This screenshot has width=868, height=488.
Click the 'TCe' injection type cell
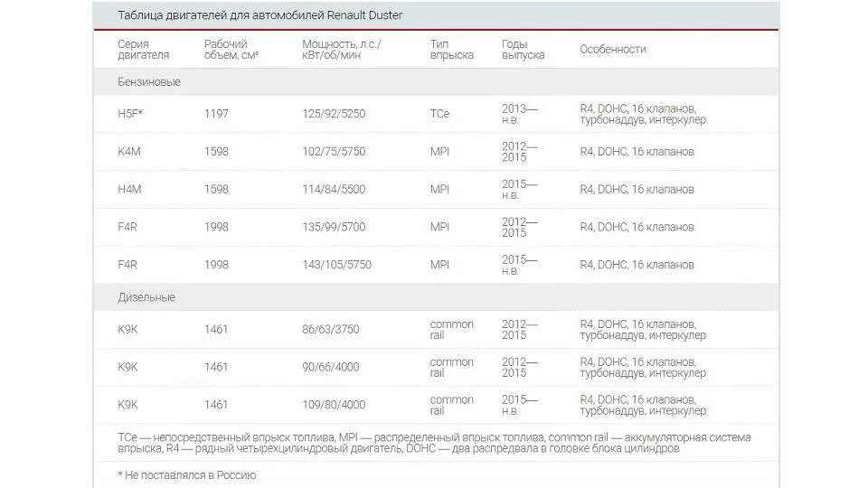click(439, 114)
